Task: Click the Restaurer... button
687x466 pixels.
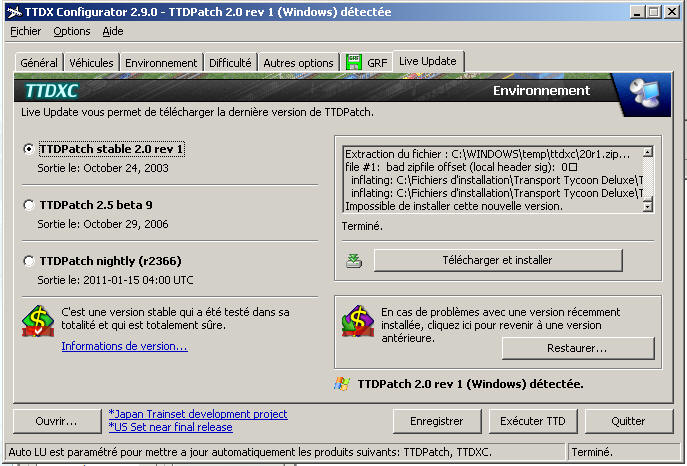Action: coord(577,348)
